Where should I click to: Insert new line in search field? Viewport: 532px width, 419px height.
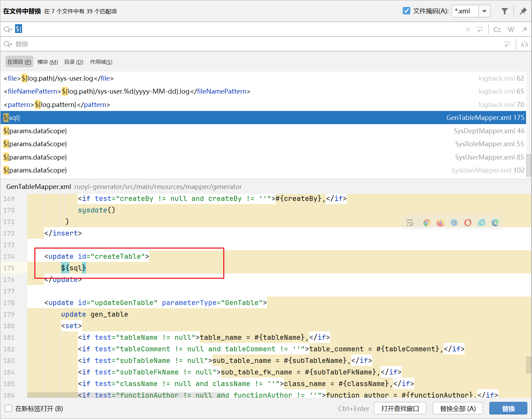pos(480,29)
